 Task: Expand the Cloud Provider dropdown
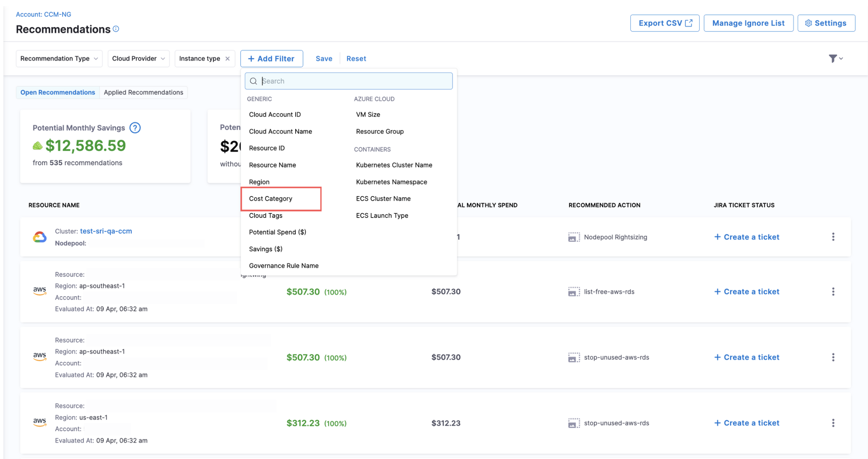click(x=138, y=59)
